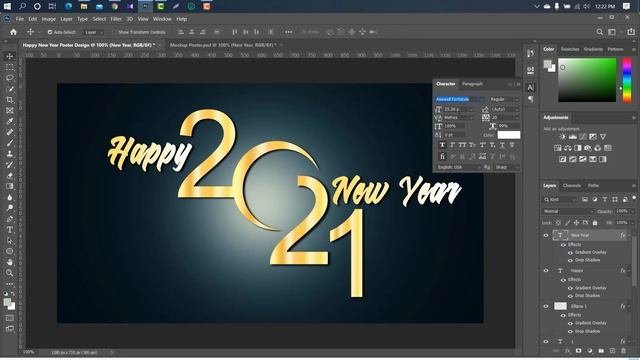Hide the New Year text layer

546,235
